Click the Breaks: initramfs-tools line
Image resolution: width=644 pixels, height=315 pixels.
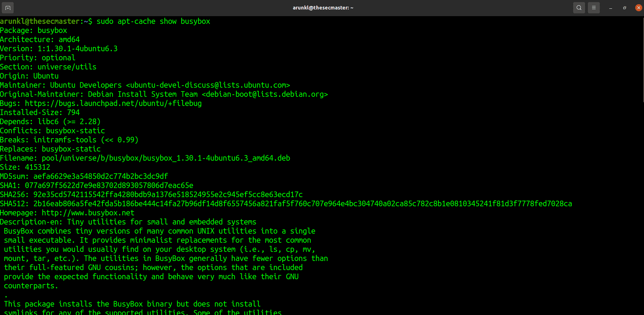[69, 140]
